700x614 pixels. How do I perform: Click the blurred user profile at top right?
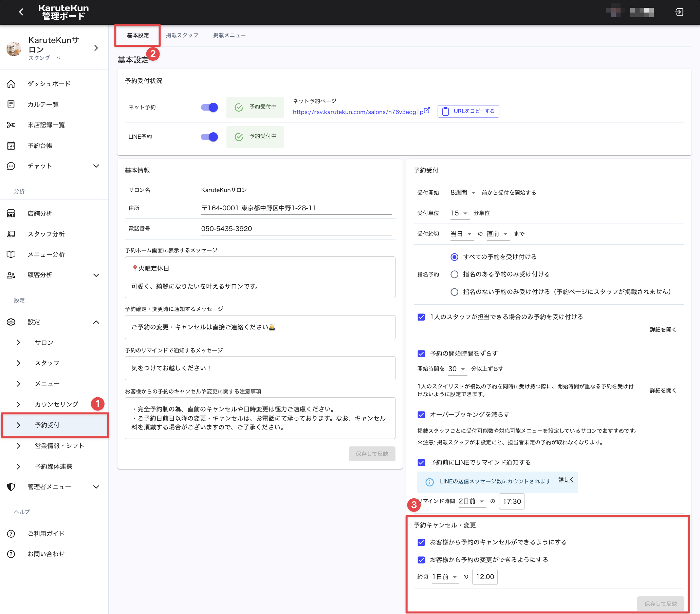click(x=629, y=12)
